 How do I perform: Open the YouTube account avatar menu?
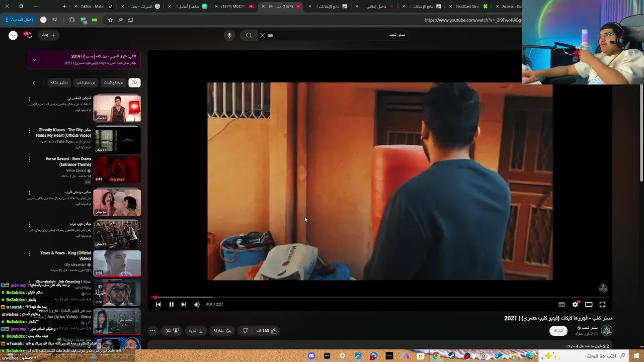[x=13, y=35]
